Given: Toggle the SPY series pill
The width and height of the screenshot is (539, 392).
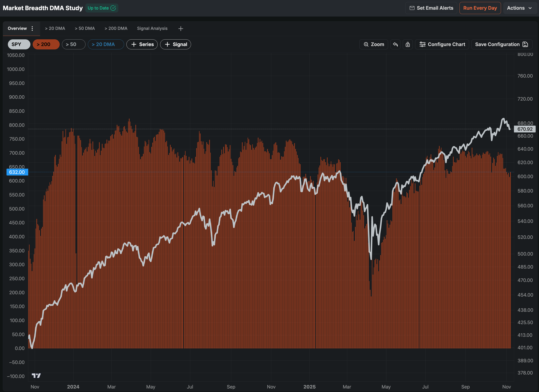Looking at the screenshot, I should click(x=19, y=44).
